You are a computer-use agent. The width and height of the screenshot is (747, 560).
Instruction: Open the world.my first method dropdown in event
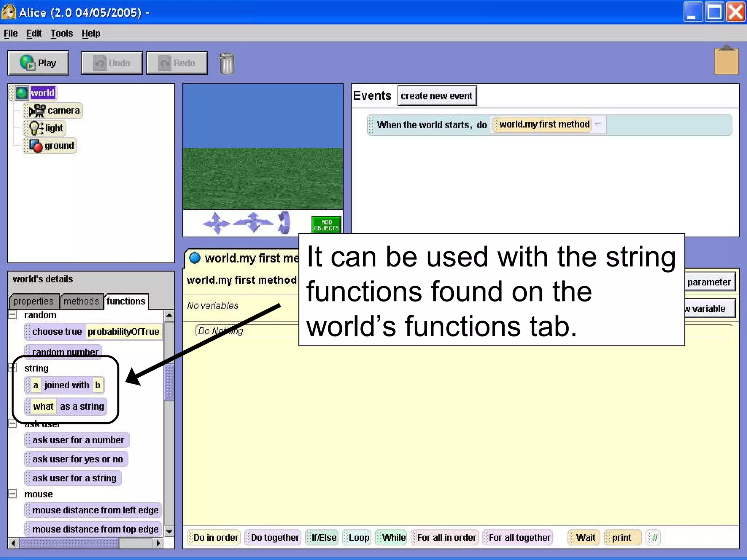click(598, 124)
